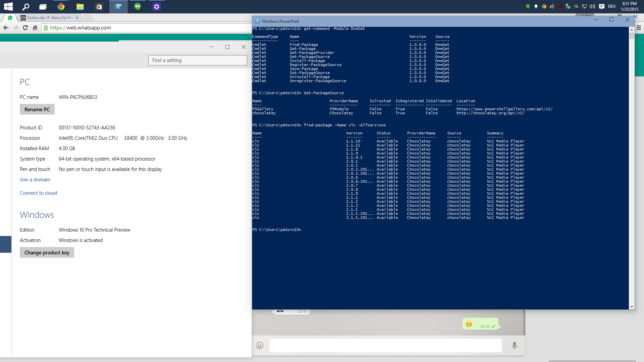Click the Chrome reload button
This screenshot has width=644, height=362.
point(25,28)
